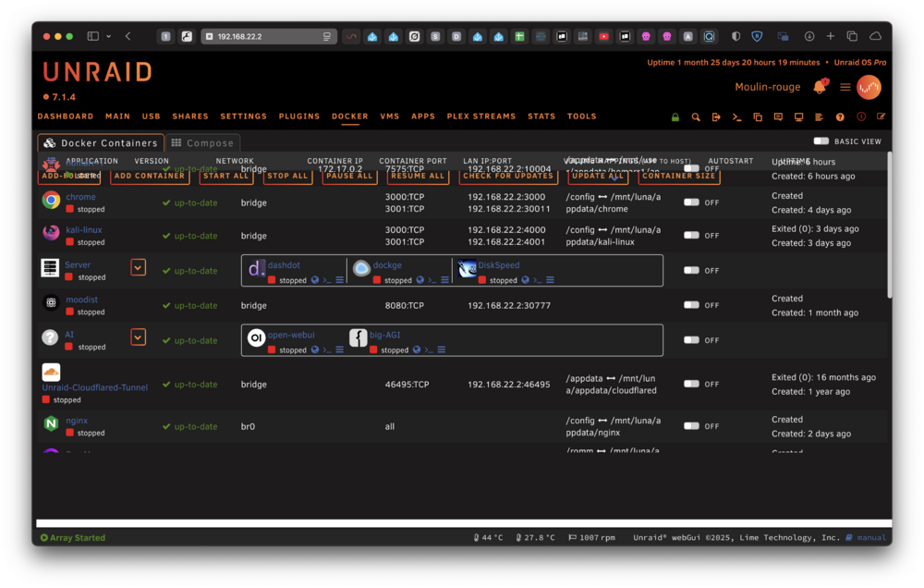924x588 pixels.
Task: Open the PLEX STREAMS menu item
Action: pos(480,116)
